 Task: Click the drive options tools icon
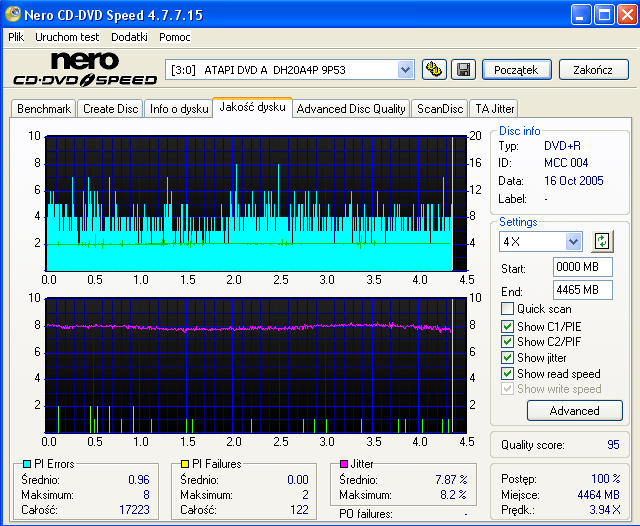click(x=433, y=70)
